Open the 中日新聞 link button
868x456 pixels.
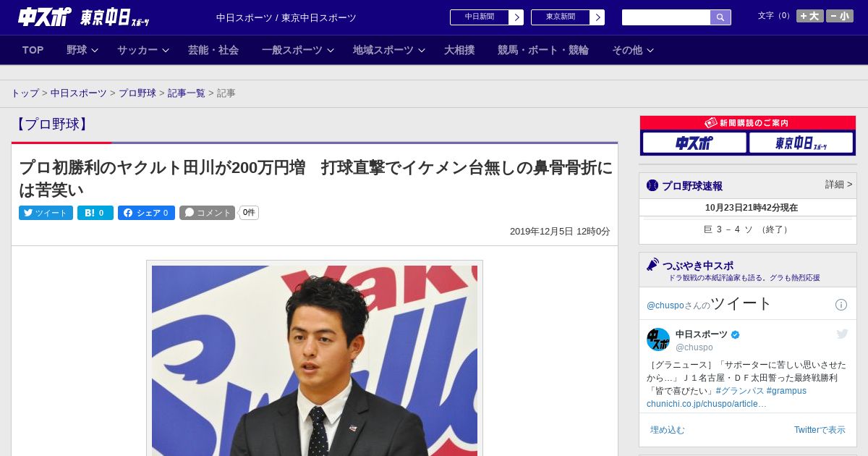point(480,17)
